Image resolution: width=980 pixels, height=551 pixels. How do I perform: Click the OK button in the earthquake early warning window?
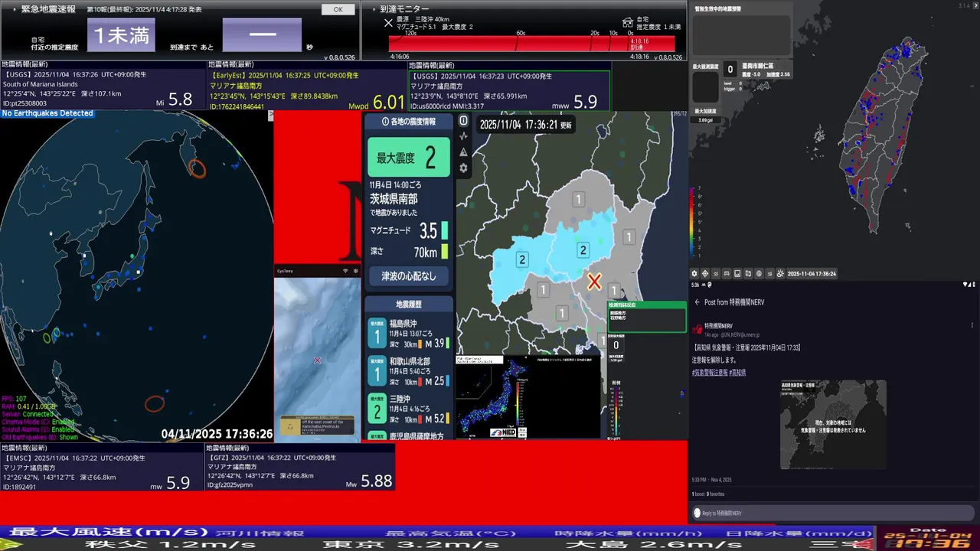click(338, 10)
